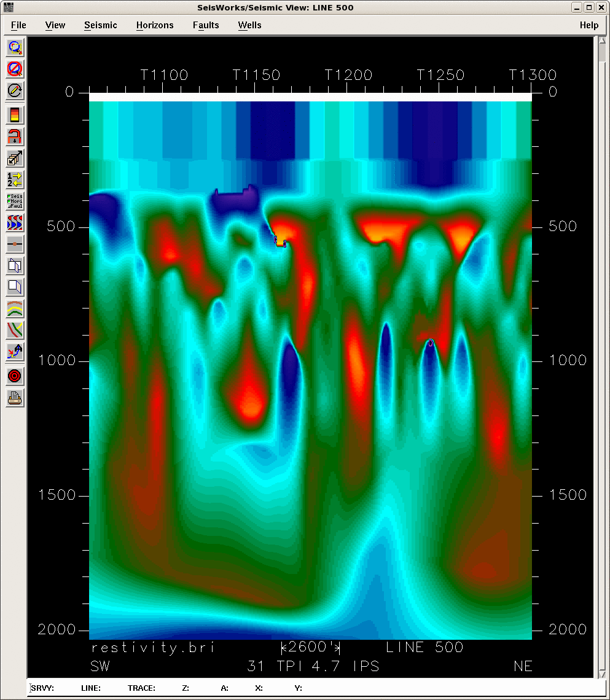
Task: Open the color bar palette icon
Action: pos(15,115)
